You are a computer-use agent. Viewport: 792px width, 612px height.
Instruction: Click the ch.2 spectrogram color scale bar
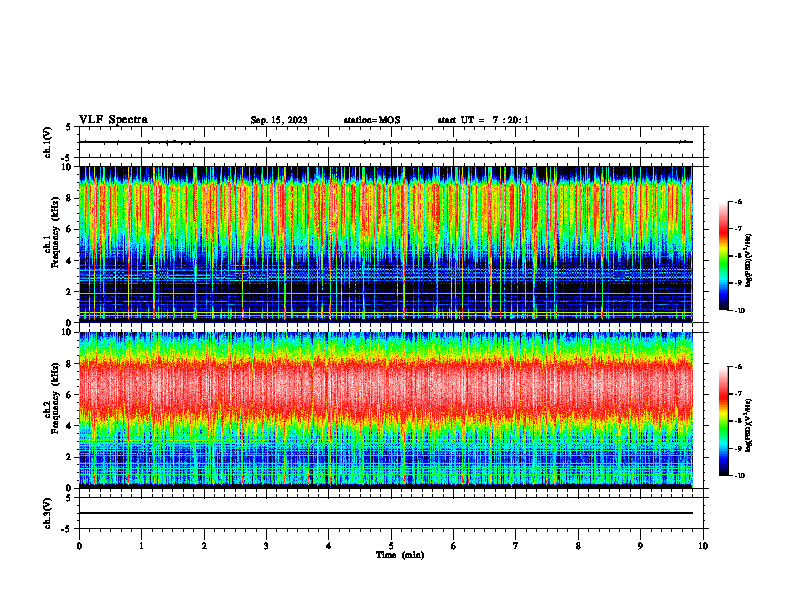click(724, 421)
